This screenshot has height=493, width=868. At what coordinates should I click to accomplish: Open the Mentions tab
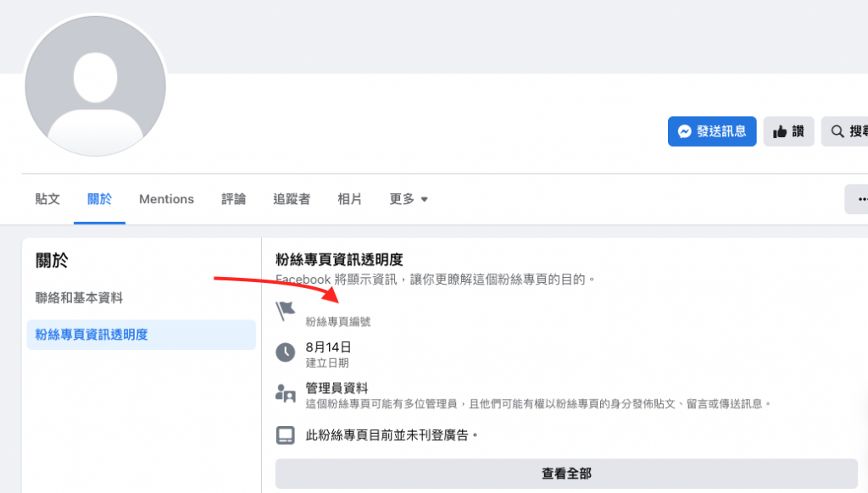[167, 199]
